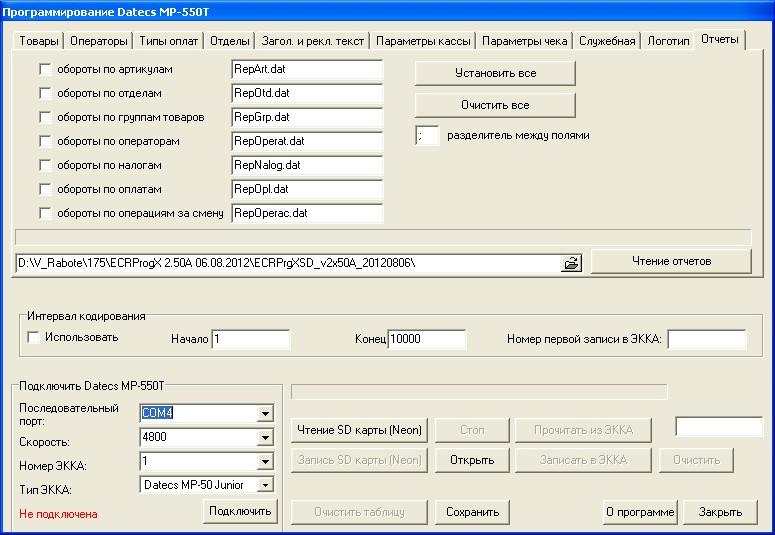Screen dimensions: 775x535
Task: Open the 'Скорость' 4800 dropdown
Action: 265,437
